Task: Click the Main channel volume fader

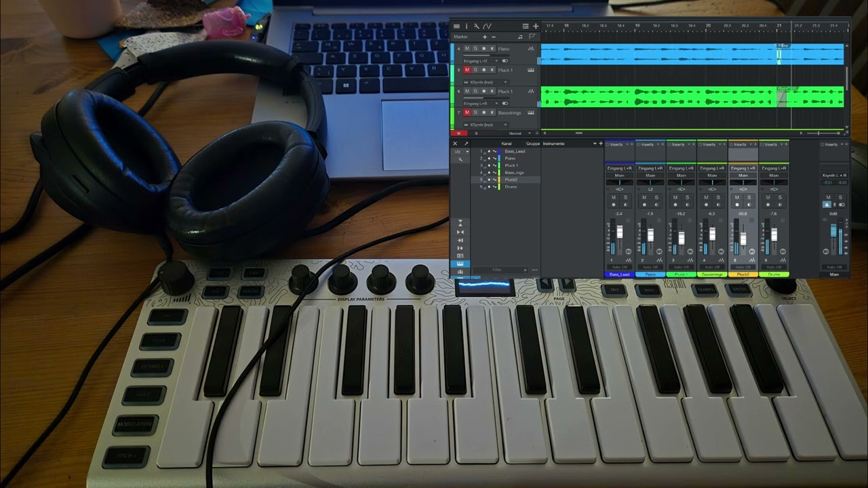Action: point(833,230)
